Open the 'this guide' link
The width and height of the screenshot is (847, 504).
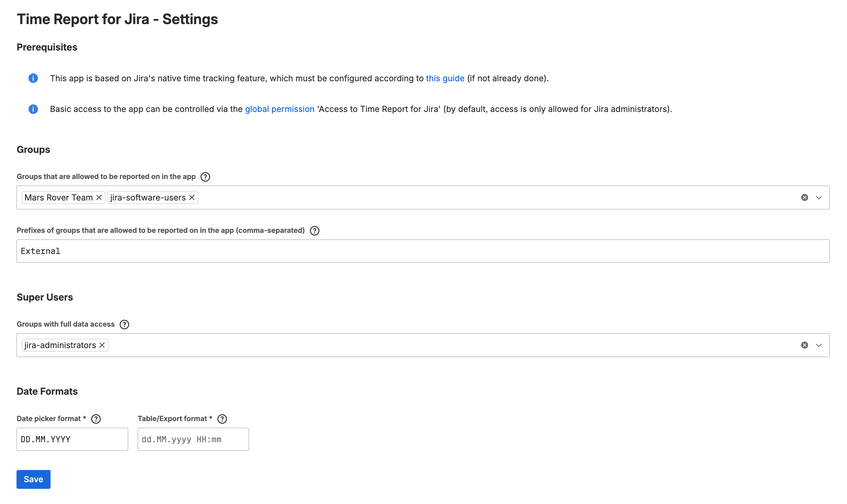point(445,79)
